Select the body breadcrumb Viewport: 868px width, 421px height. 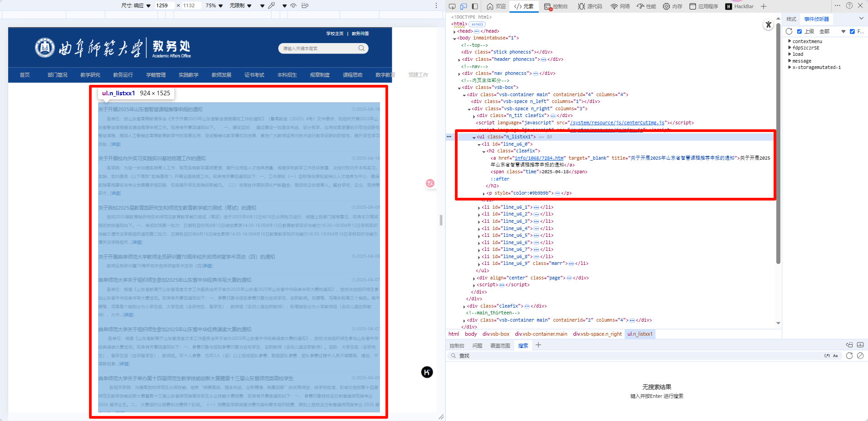(471, 334)
